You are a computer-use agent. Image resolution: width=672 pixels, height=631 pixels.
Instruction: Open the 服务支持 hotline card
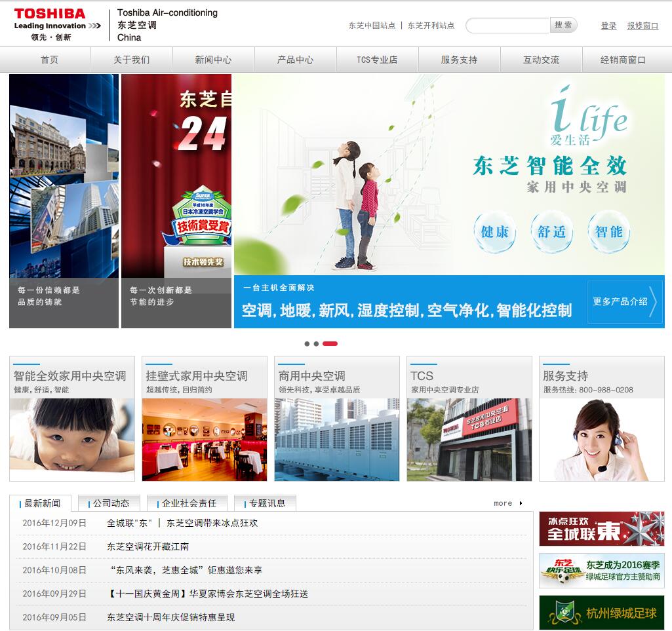602,419
